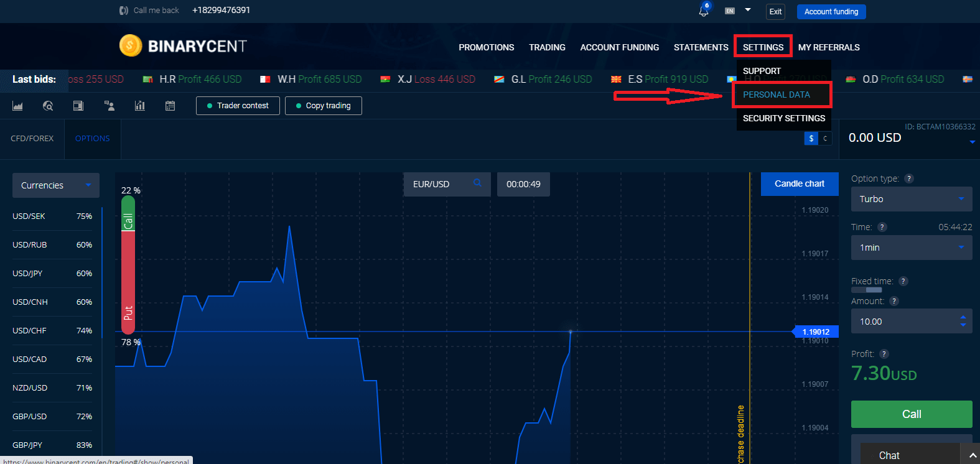Screen dimensions: 980x464
Task: Open the Chat panel
Action: point(910,455)
